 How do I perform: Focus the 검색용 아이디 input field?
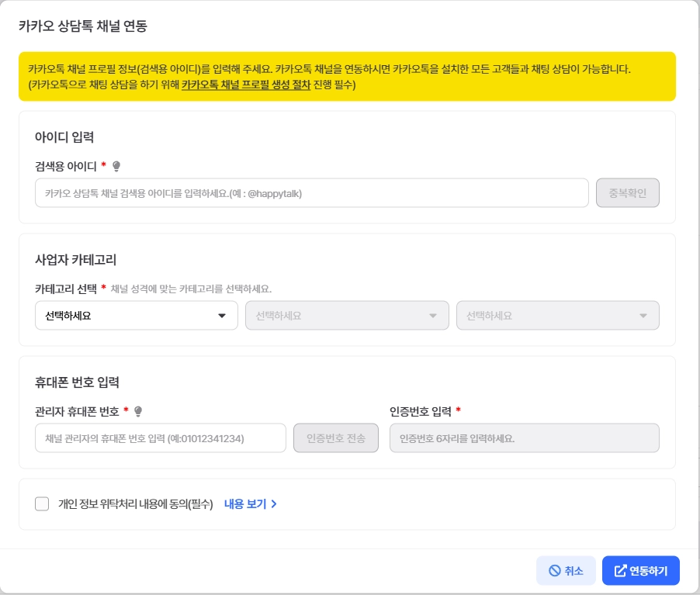click(311, 193)
